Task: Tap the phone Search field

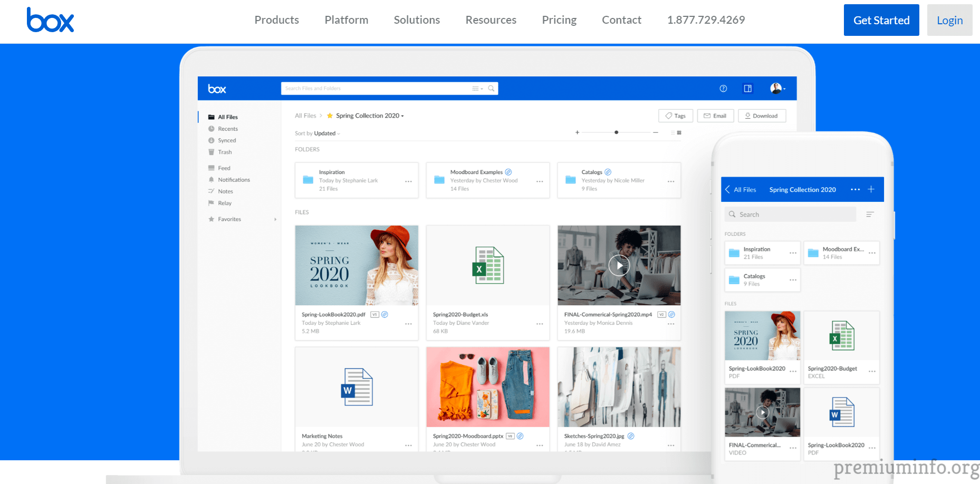Action: point(790,214)
